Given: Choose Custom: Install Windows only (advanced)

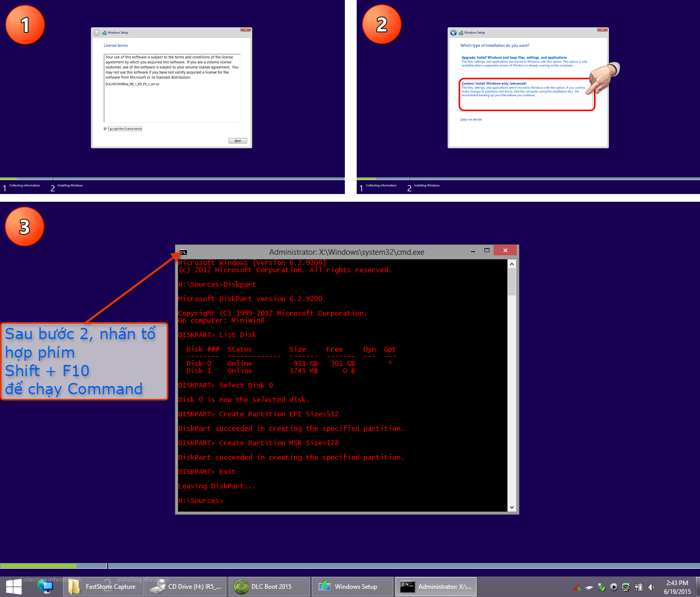Looking at the screenshot, I should coord(527,94).
